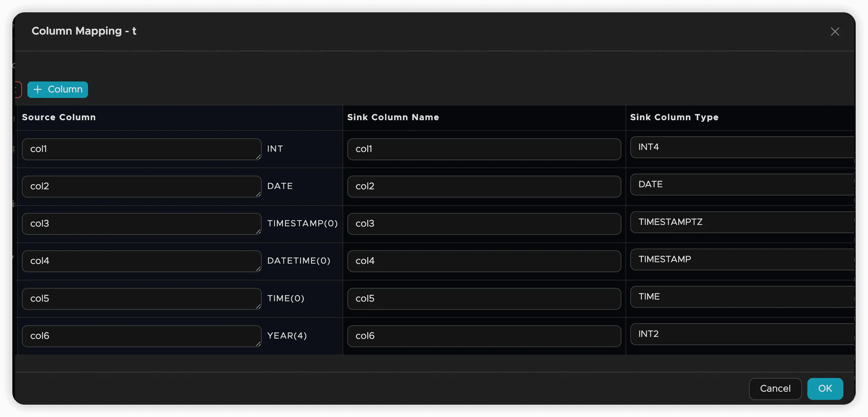Click the source column col3 field
The width and height of the screenshot is (868, 417).
click(x=141, y=224)
